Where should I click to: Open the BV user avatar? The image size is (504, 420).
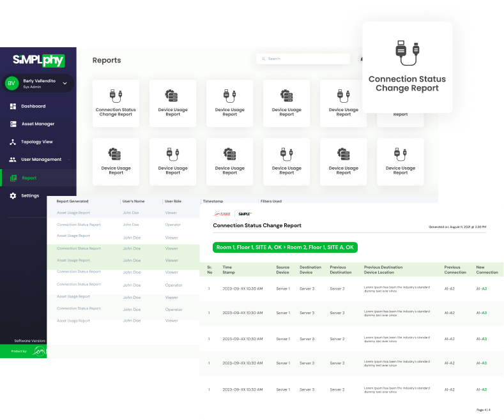(11, 83)
